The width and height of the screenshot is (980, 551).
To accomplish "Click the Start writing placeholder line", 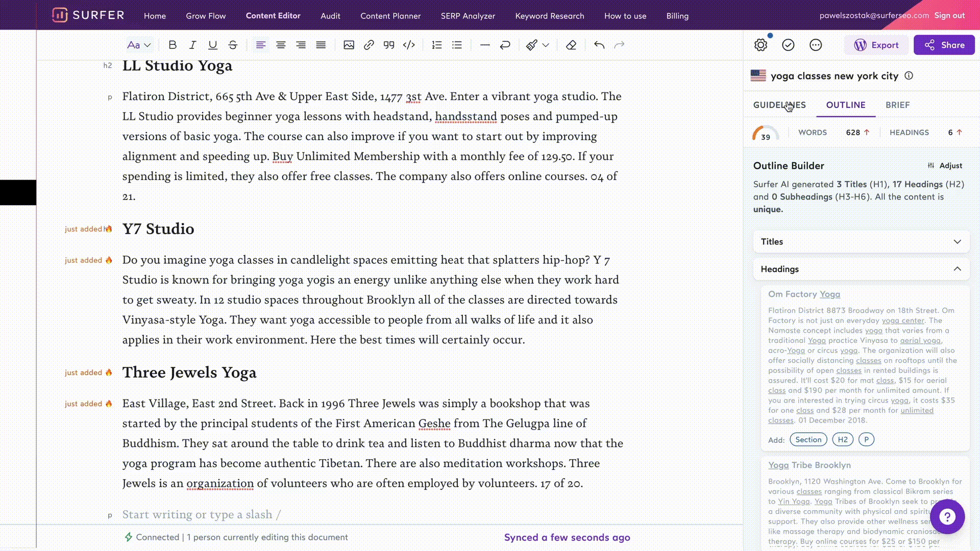I will tap(202, 514).
